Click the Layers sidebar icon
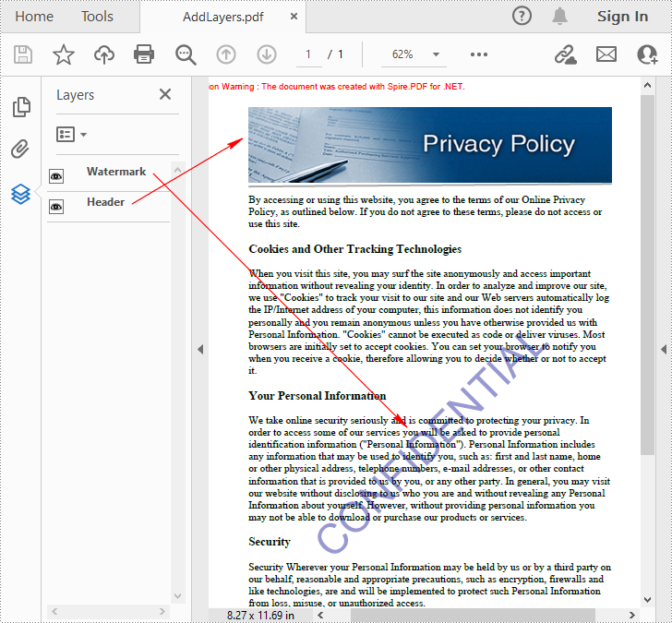 pyautogui.click(x=20, y=194)
